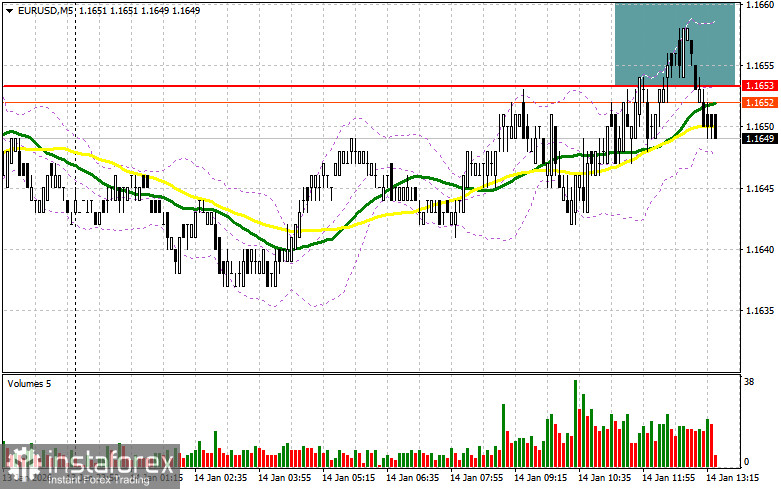Screen dimensions: 781x489
Task: Click the 14 Jan 03:55 time label
Action: (284, 478)
